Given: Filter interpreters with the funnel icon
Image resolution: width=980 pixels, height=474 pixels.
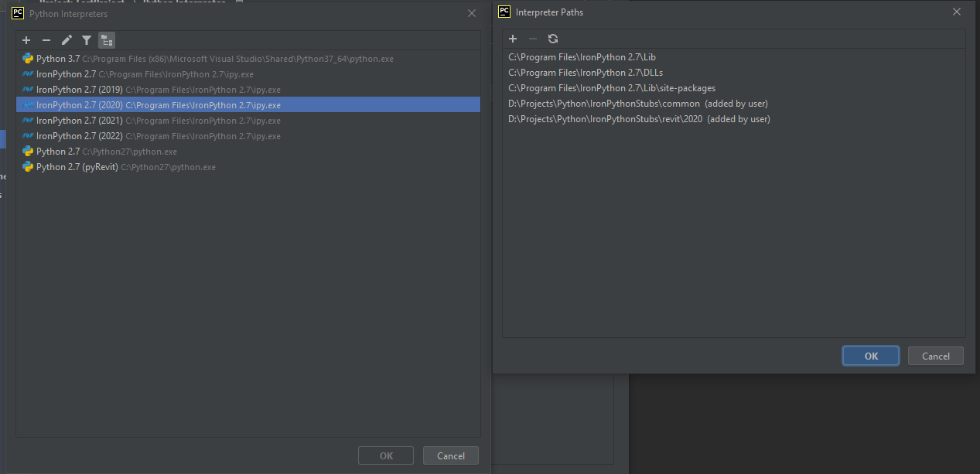Looking at the screenshot, I should 86,39.
